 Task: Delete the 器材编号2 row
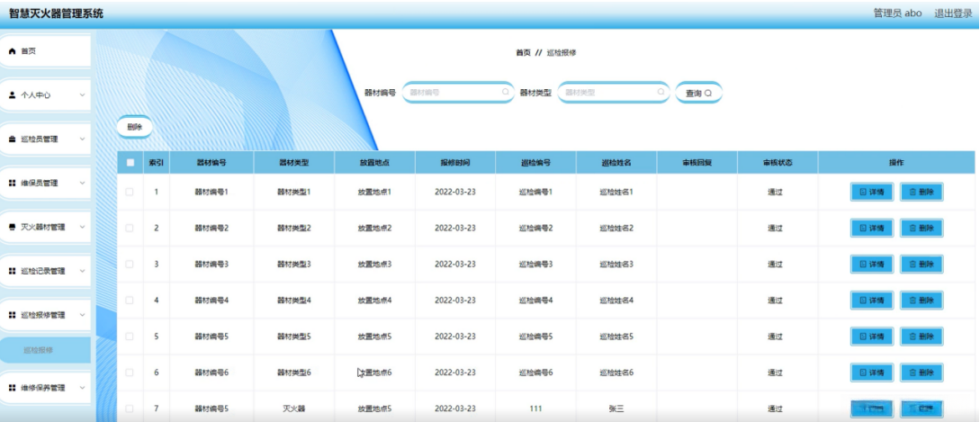[x=922, y=229]
